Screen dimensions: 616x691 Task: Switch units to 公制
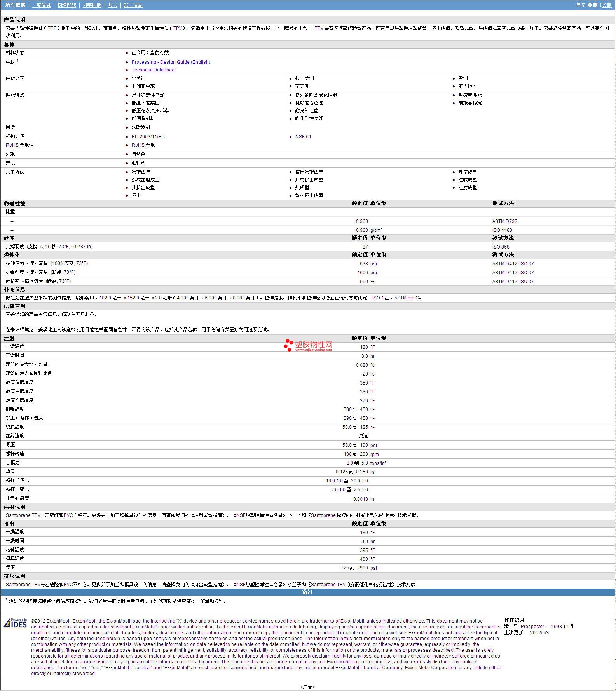pos(607,5)
